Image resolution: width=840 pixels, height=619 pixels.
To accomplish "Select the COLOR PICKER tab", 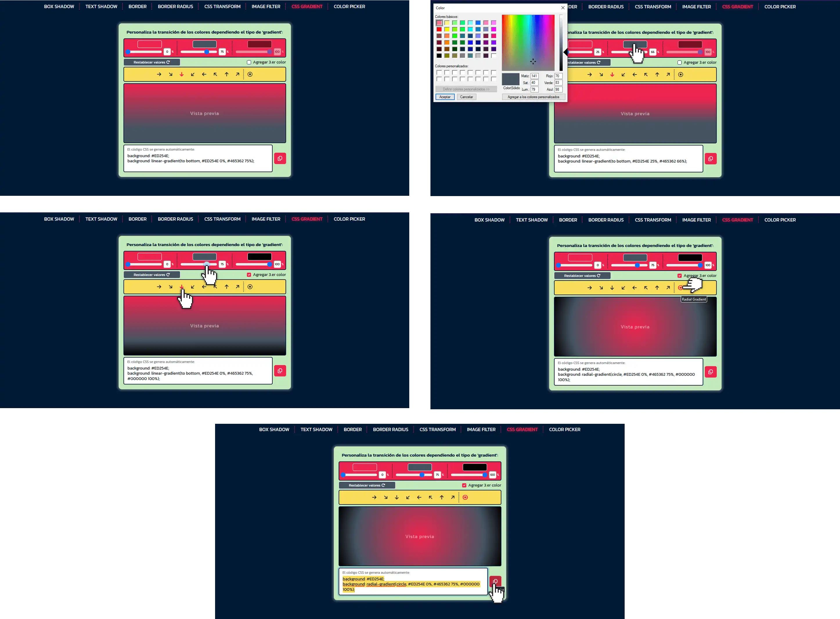I will click(349, 6).
